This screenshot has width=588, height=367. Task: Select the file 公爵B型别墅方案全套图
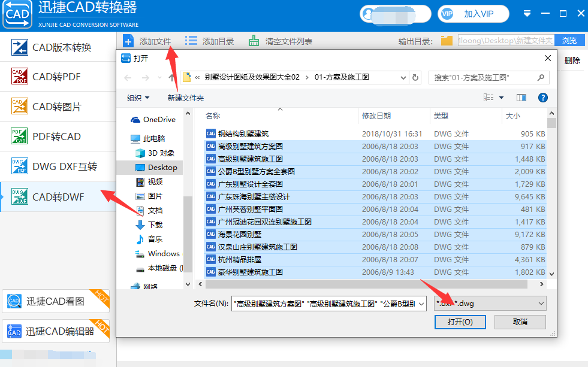[x=375, y=171]
